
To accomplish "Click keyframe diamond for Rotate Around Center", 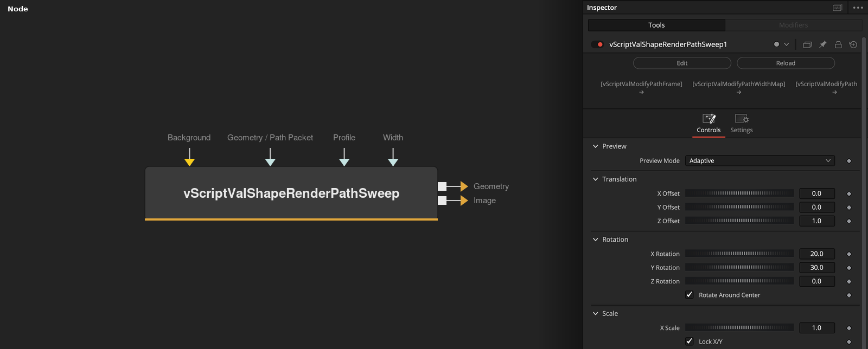I will 849,295.
